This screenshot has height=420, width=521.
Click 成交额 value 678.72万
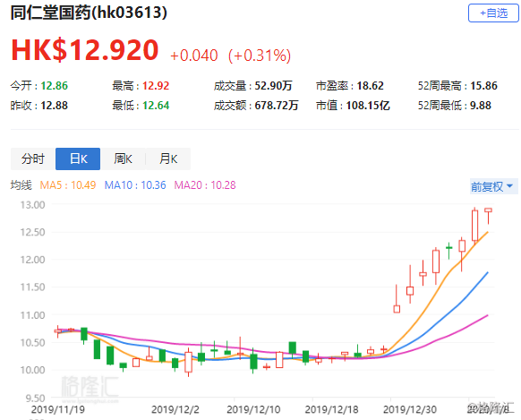(277, 106)
